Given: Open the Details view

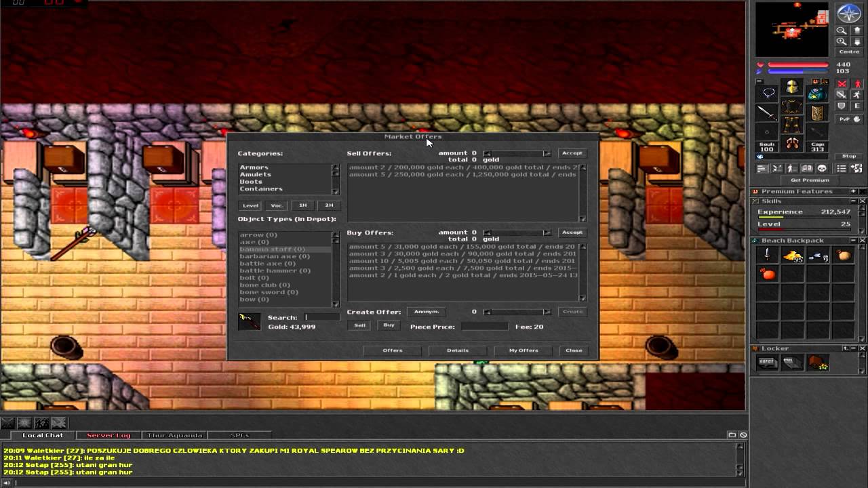Looking at the screenshot, I should click(x=458, y=350).
